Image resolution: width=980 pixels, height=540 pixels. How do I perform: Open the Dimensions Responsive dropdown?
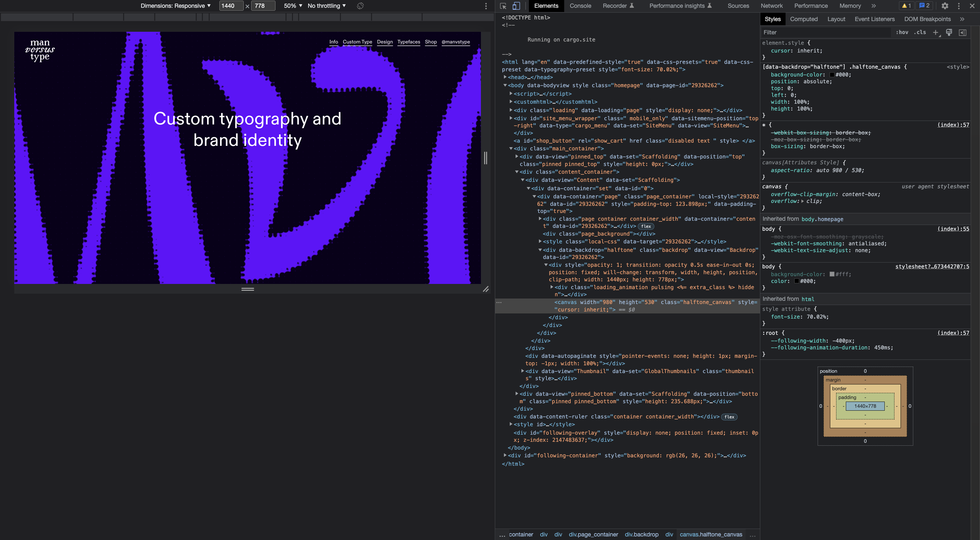[175, 6]
